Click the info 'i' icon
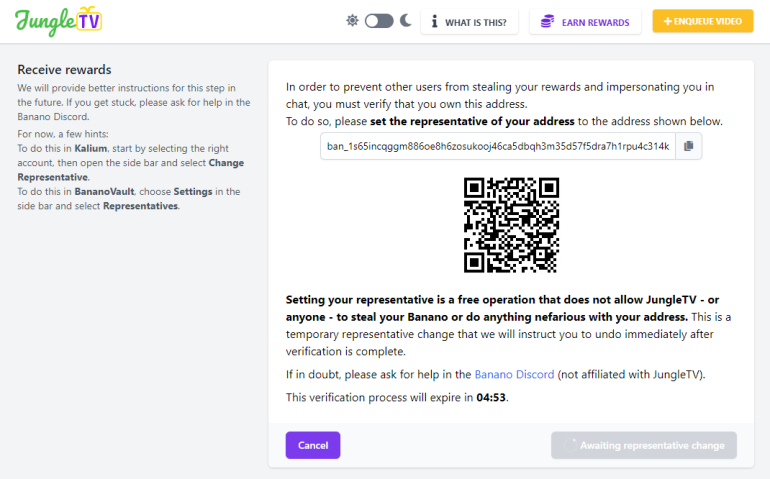The width and height of the screenshot is (770, 479). [x=435, y=22]
